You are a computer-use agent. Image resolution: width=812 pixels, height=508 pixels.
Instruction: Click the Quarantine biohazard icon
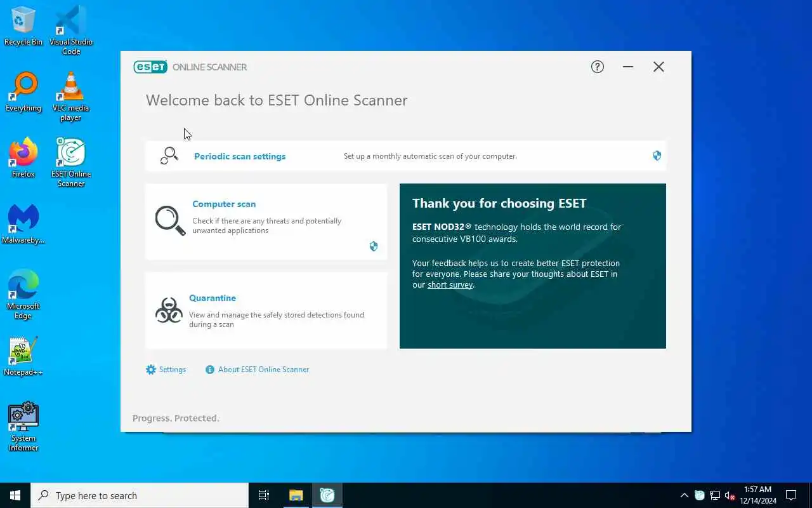[169, 311]
